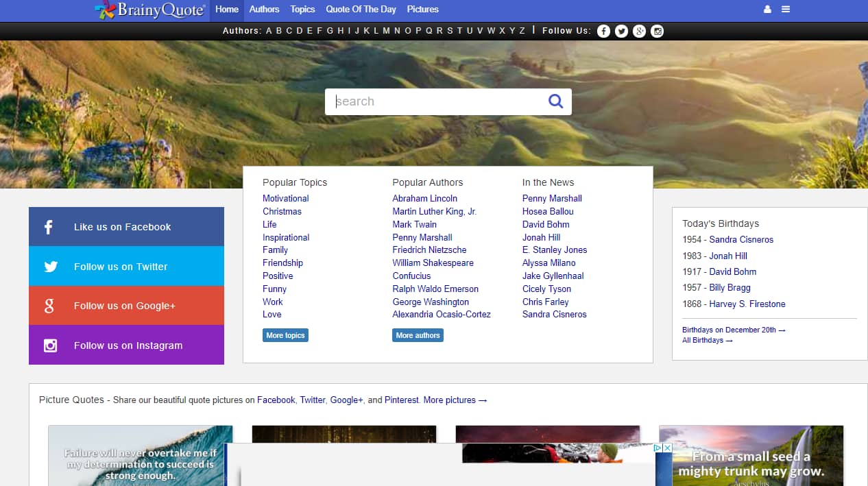868x486 pixels.
Task: Click the Twitter circle icon in Follow Us bar
Action: 621,31
